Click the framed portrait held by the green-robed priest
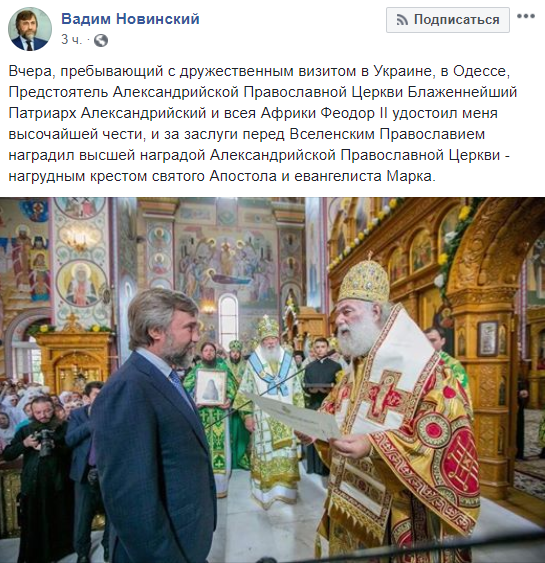 pyautogui.click(x=211, y=387)
